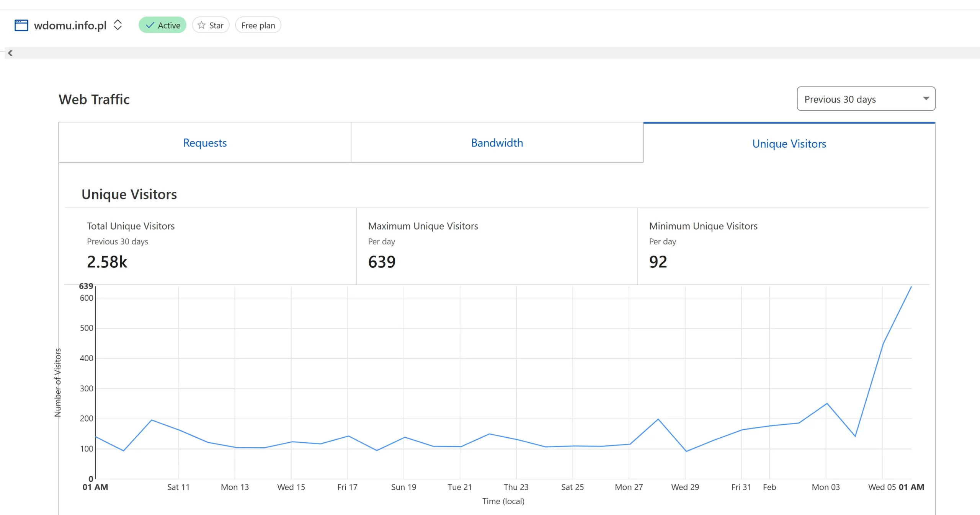Switch to the Requests tab
This screenshot has width=980, height=515.
(205, 143)
